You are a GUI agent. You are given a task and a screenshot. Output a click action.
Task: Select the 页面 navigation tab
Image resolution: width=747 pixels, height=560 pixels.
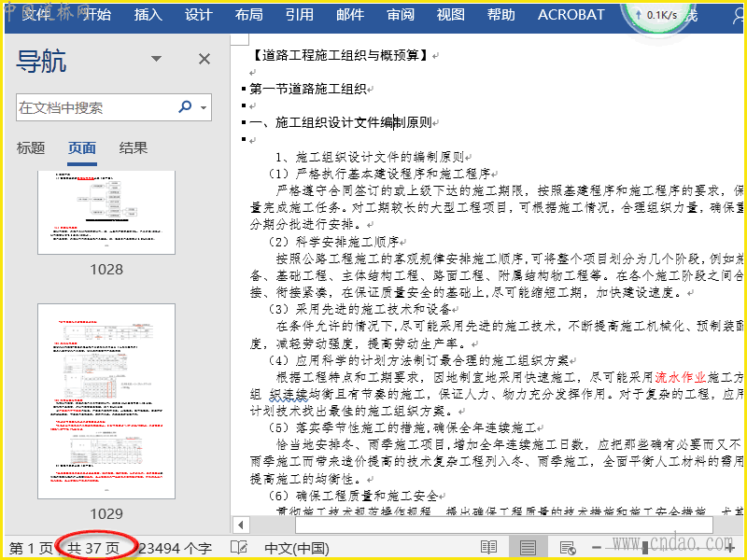(82, 148)
